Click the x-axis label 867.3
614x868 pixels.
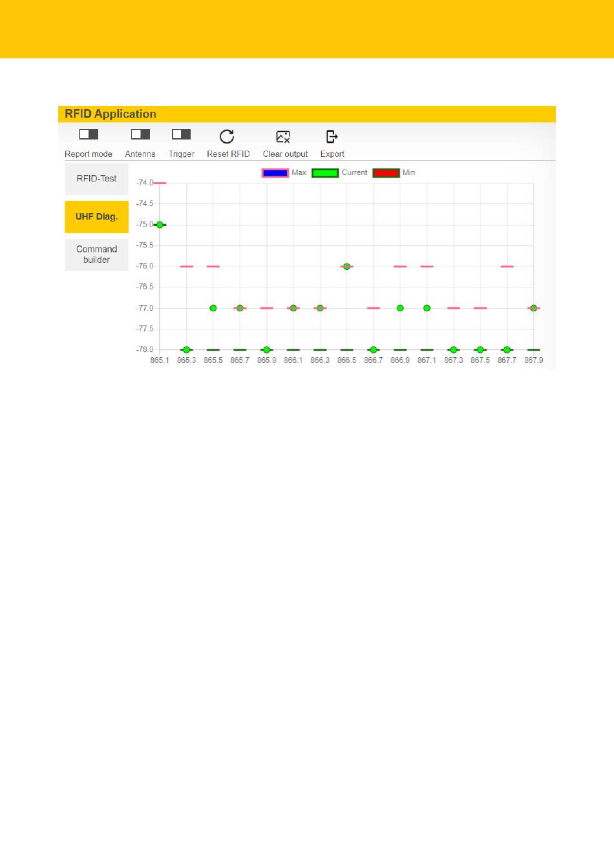[454, 360]
